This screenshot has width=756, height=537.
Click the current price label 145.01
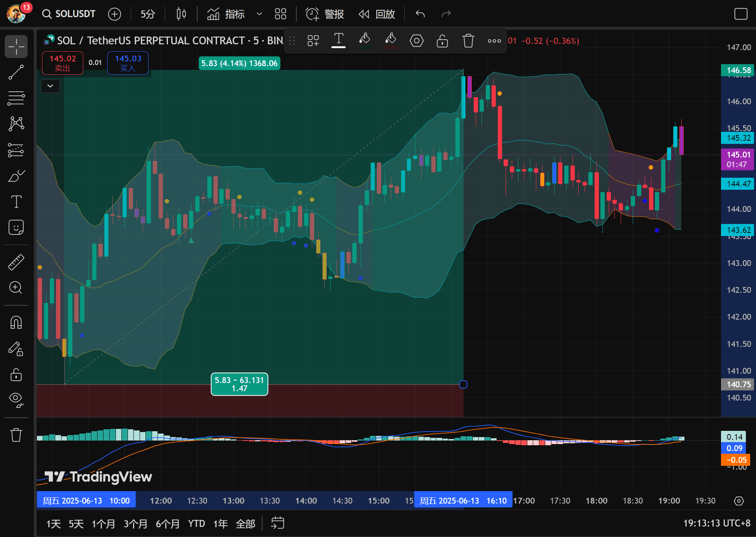coord(738,159)
